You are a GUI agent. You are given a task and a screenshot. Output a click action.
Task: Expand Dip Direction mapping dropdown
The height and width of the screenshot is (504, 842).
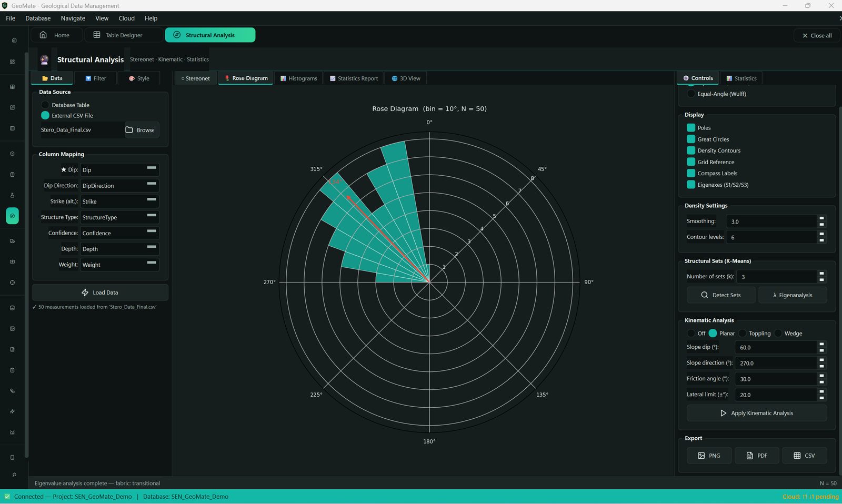click(119, 186)
